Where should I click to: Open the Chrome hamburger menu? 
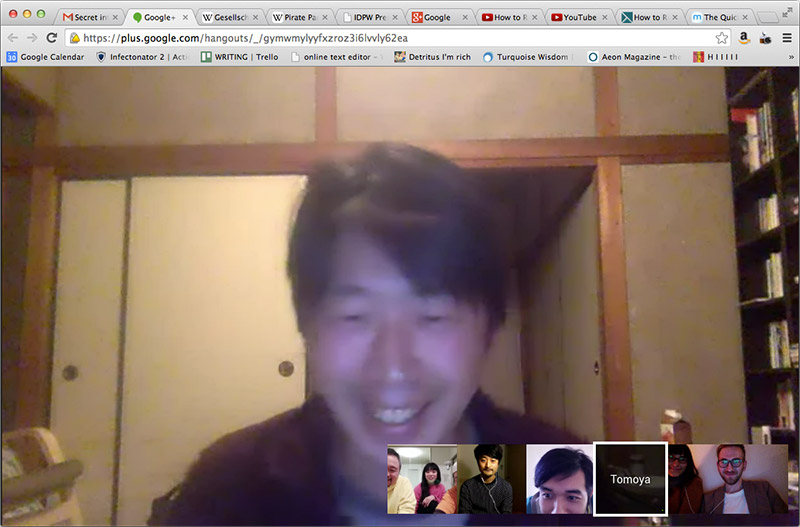pyautogui.click(x=787, y=37)
